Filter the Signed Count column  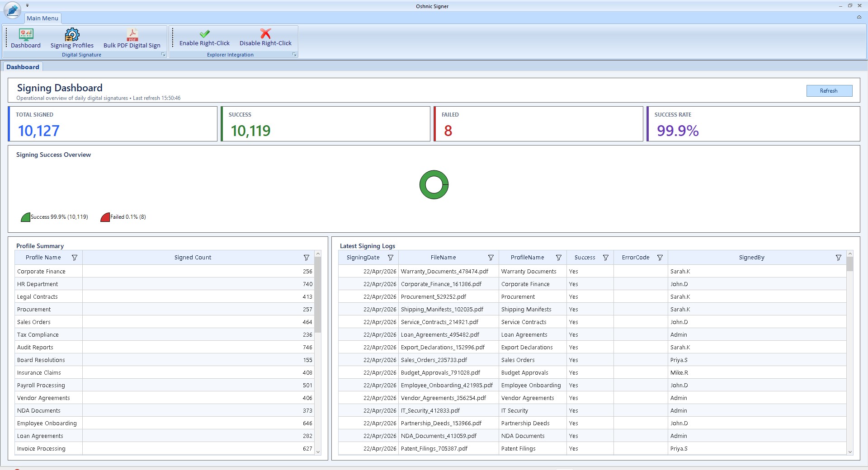tap(307, 258)
